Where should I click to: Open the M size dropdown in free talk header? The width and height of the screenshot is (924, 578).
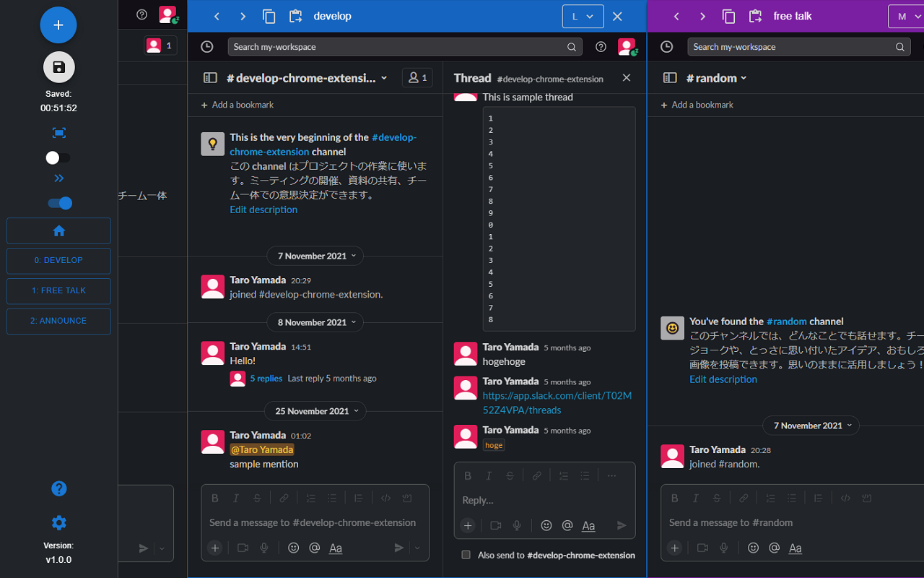907,16
